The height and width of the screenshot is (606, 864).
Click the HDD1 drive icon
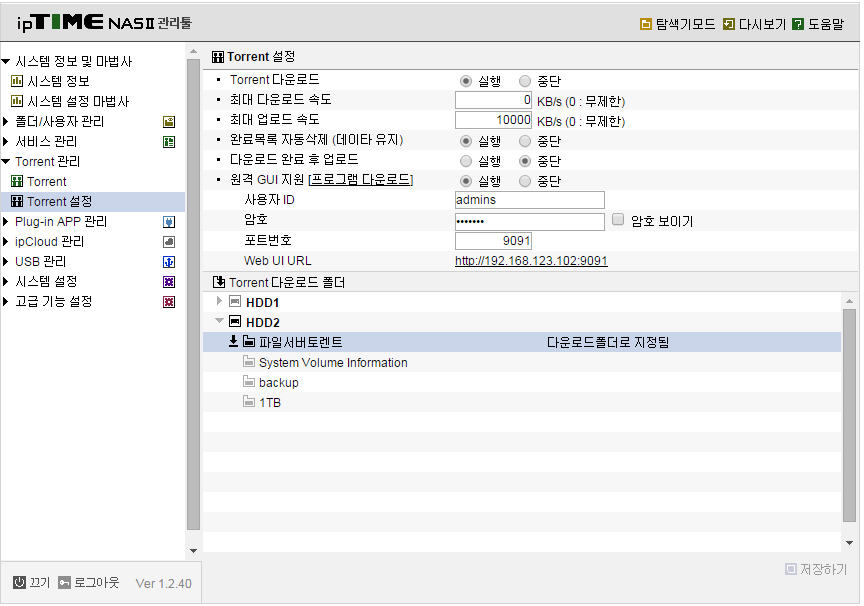(235, 302)
